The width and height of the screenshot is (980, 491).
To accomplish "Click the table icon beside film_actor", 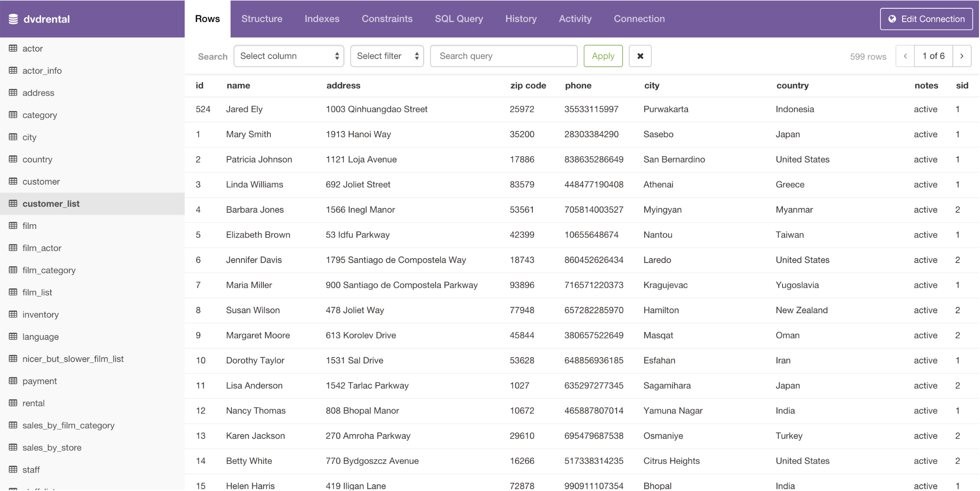I will tap(13, 248).
